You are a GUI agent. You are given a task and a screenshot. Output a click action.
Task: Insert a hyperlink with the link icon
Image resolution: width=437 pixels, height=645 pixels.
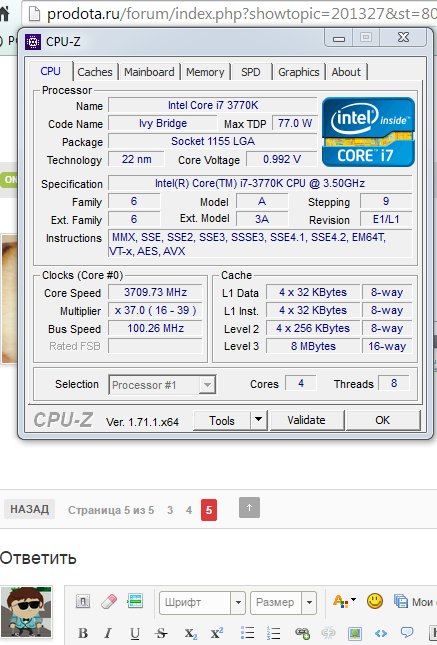[302, 633]
